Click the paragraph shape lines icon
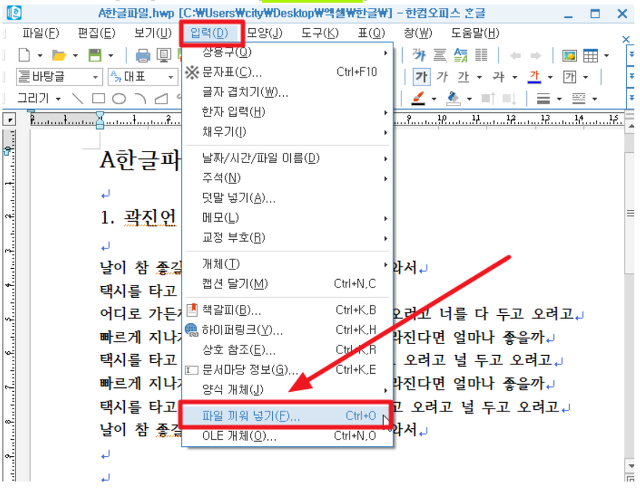This screenshot has height=494, width=640. pyautogui.click(x=440, y=55)
